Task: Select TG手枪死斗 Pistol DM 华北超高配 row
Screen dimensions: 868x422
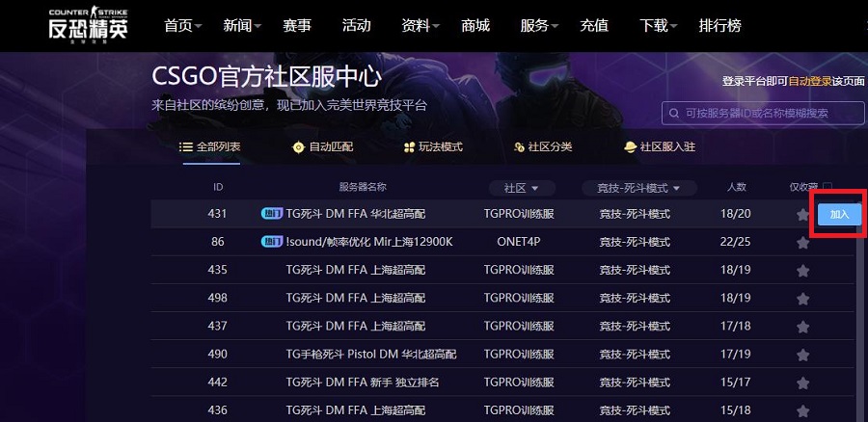Action: (502, 354)
